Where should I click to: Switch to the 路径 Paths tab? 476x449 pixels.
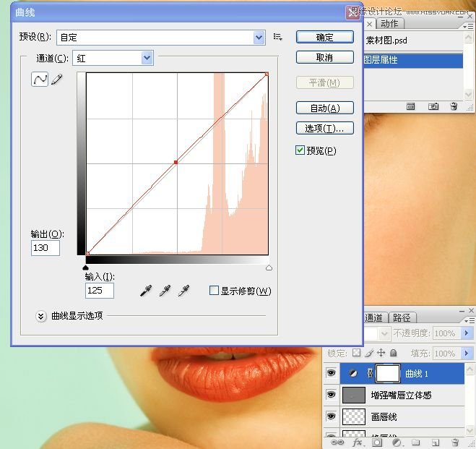[402, 317]
